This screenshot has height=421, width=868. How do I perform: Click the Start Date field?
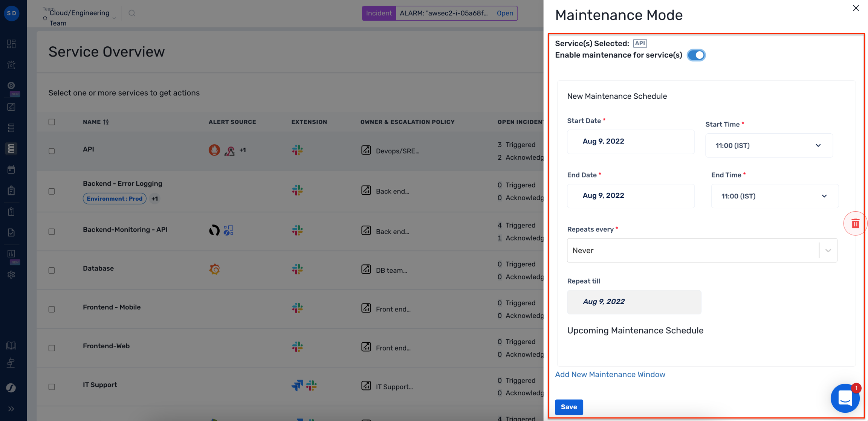(x=631, y=142)
